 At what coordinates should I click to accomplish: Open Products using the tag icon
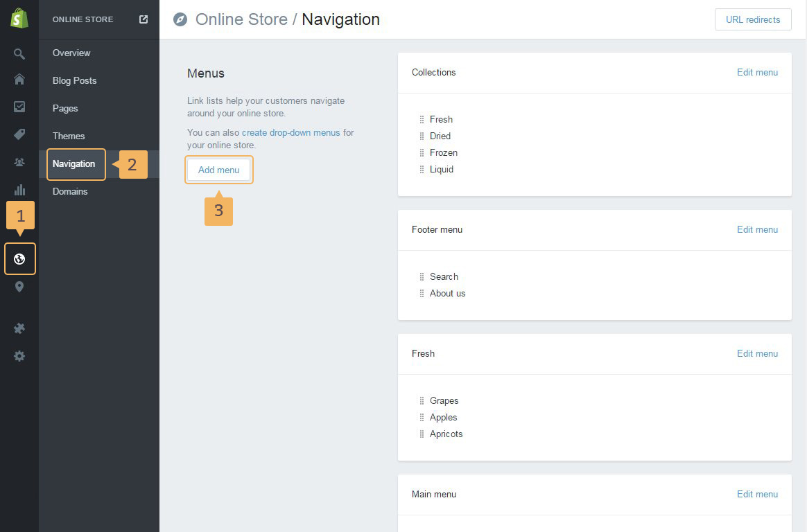tap(19, 134)
